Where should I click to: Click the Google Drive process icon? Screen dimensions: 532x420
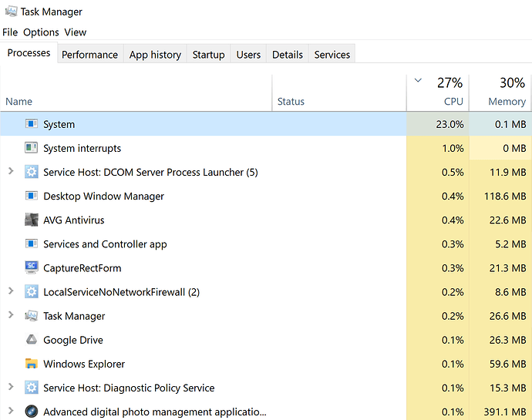(32, 340)
